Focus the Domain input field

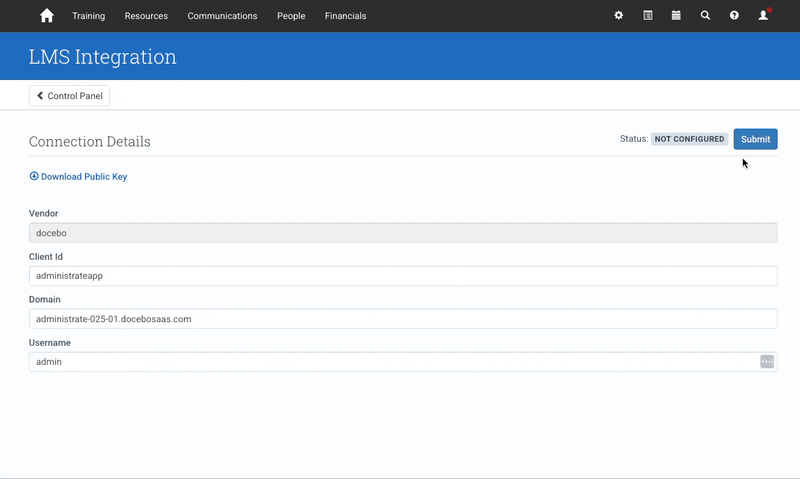coord(403,319)
